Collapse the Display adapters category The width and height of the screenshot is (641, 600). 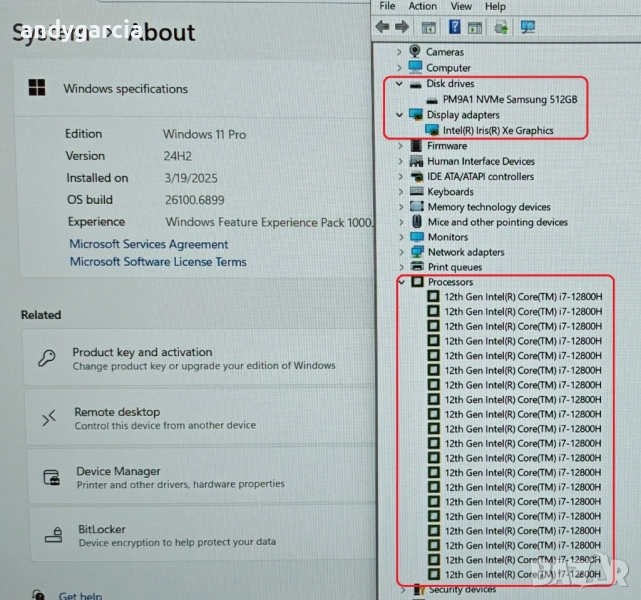[x=400, y=115]
